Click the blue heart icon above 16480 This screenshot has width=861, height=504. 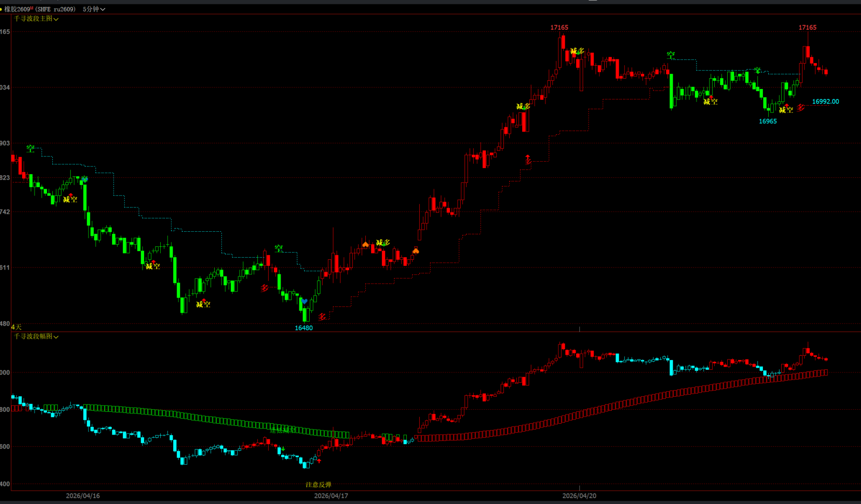[304, 301]
